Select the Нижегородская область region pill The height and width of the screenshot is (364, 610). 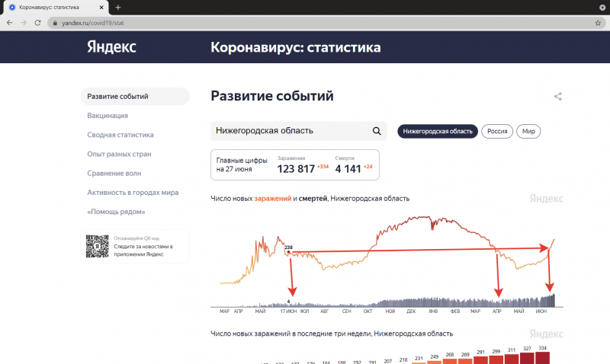click(437, 131)
